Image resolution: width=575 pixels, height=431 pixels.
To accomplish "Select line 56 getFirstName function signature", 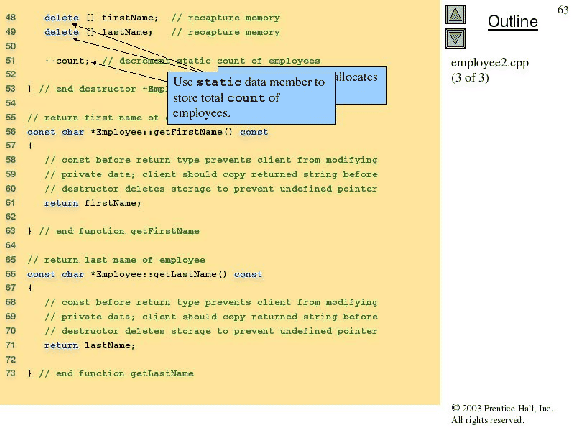I will tap(147, 132).
